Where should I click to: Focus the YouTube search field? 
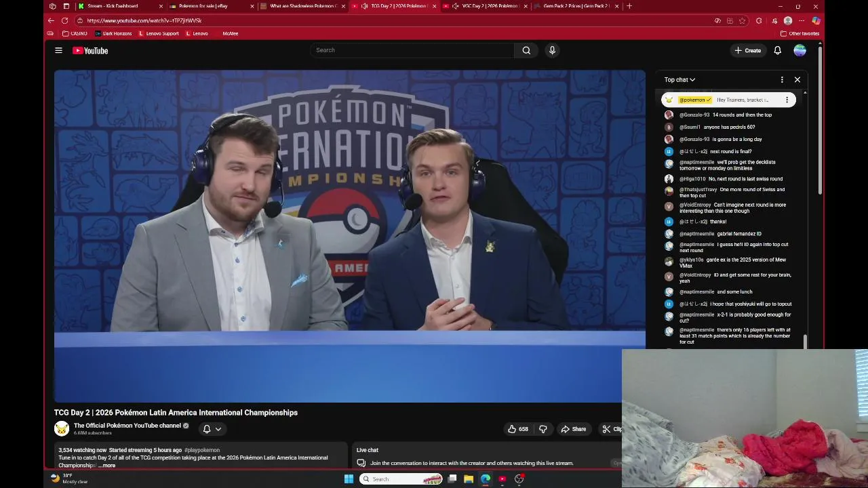point(412,50)
